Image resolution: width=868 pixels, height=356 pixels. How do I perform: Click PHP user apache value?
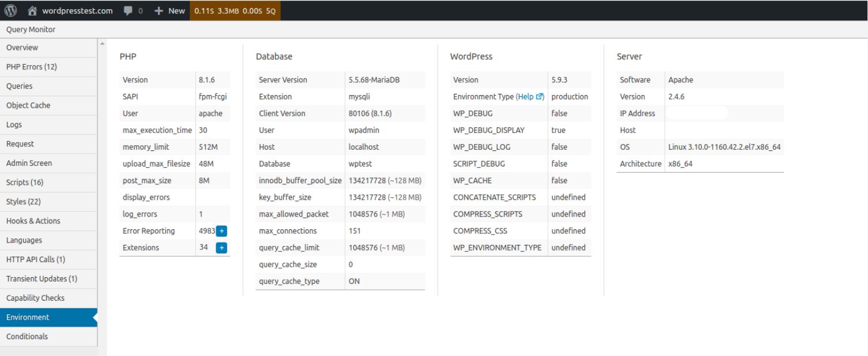click(211, 113)
